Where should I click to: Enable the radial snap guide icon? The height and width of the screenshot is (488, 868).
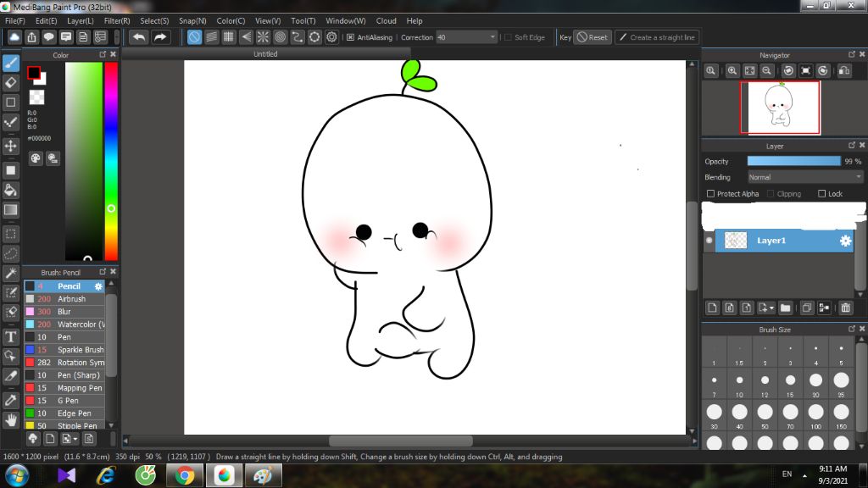(263, 37)
